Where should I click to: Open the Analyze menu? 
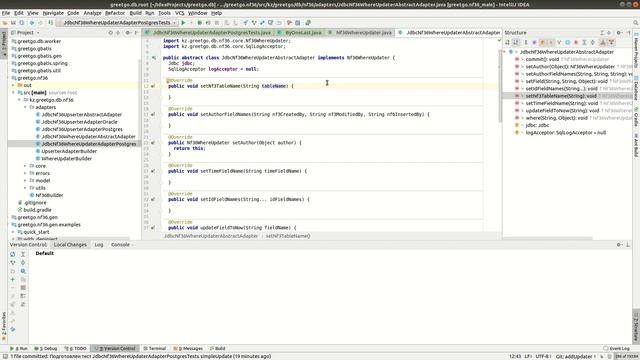point(92,13)
